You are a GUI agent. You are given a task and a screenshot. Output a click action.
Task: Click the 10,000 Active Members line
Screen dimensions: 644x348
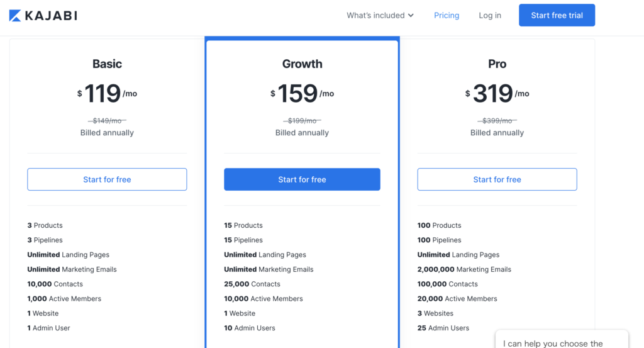click(264, 299)
